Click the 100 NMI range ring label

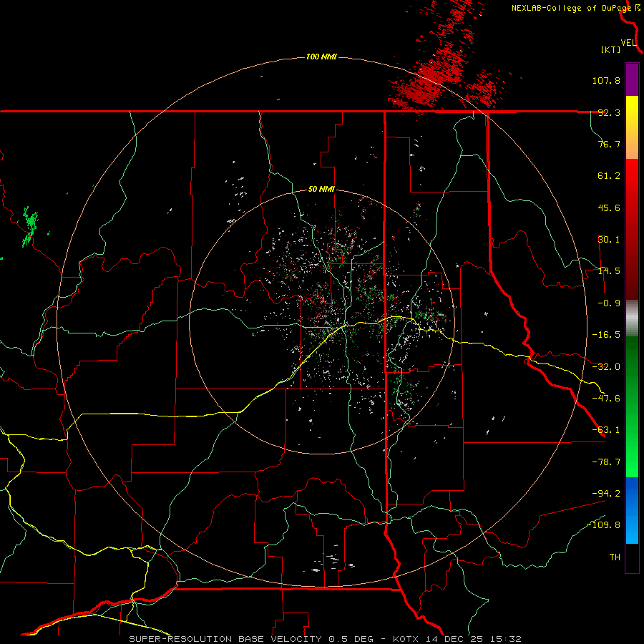tap(321, 57)
